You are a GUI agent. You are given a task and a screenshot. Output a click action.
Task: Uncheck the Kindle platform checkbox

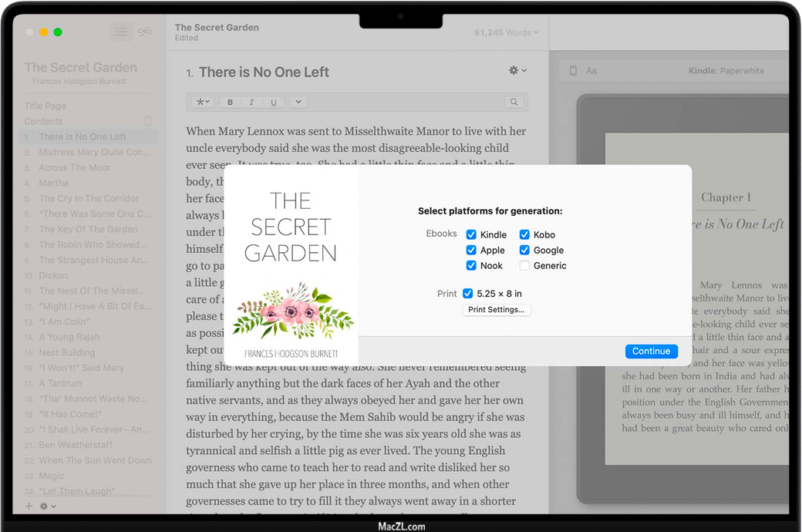(471, 234)
